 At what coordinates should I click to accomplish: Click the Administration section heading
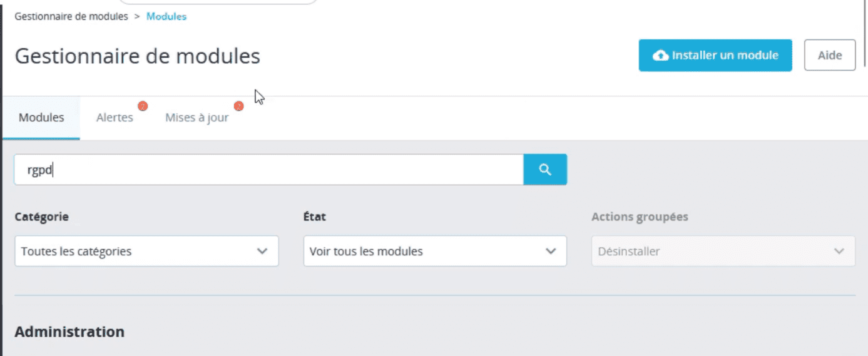pos(69,332)
